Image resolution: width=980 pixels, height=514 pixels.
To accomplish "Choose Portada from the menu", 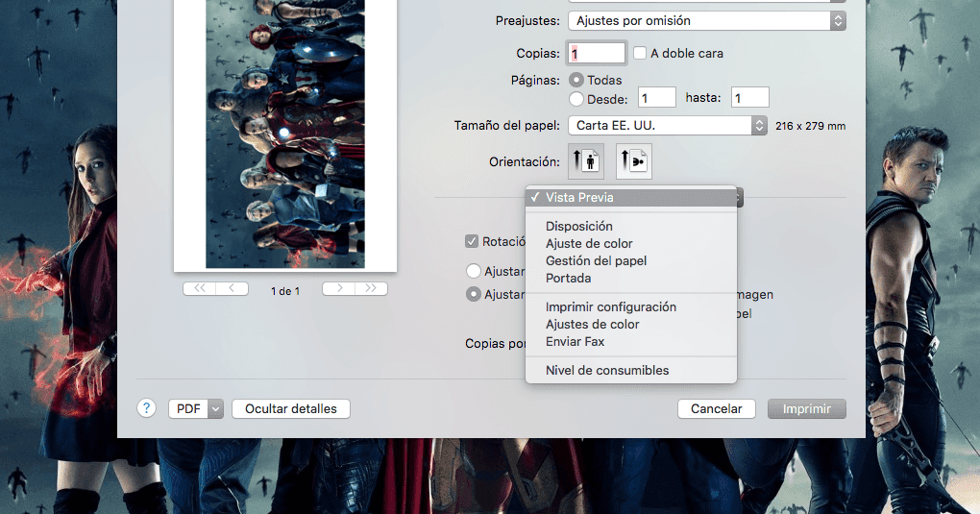I will pyautogui.click(x=631, y=279).
